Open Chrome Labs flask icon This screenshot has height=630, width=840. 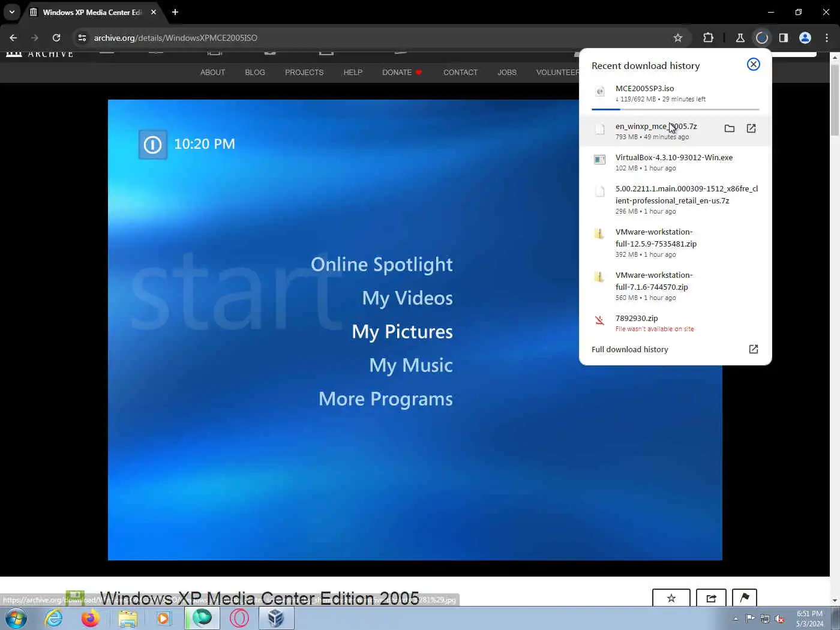click(740, 38)
